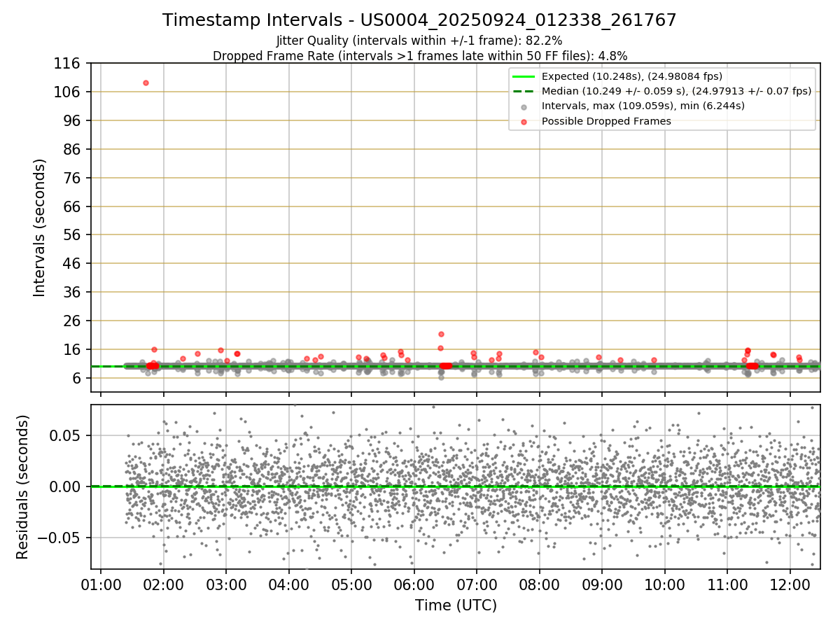
Task: Click the chart title 'Timestamp Intervals - US0004_20250924_012338_261767'
Action: [419, 20]
